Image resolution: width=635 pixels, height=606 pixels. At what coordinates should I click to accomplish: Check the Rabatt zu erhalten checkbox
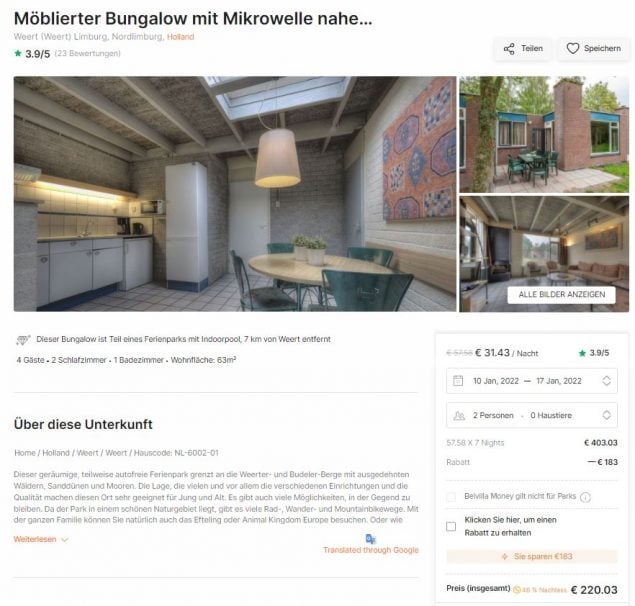[451, 526]
